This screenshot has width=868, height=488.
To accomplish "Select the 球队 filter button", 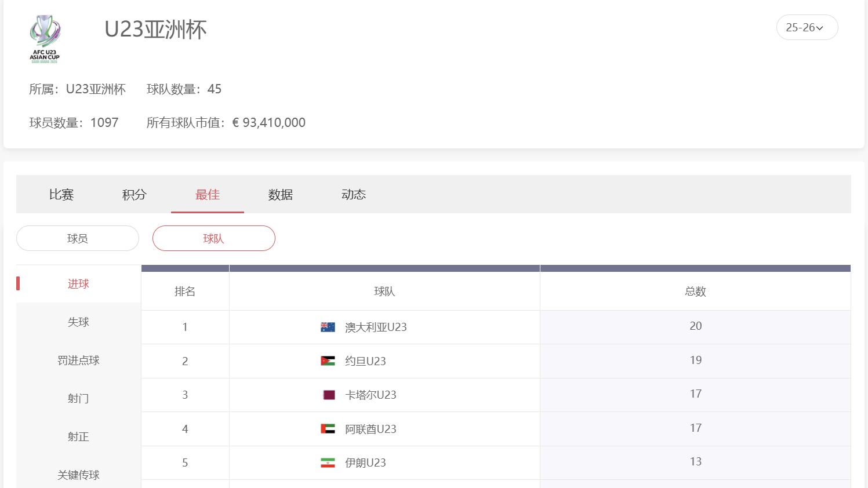I will pyautogui.click(x=214, y=238).
